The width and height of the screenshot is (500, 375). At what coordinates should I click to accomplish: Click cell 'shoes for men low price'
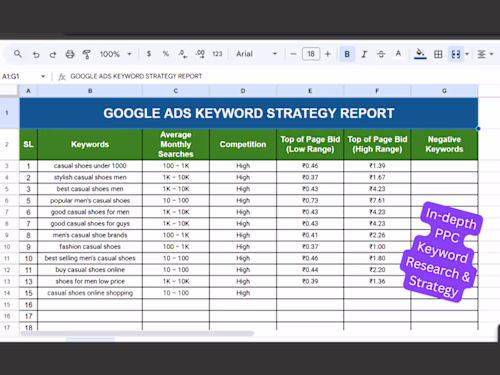(90, 281)
